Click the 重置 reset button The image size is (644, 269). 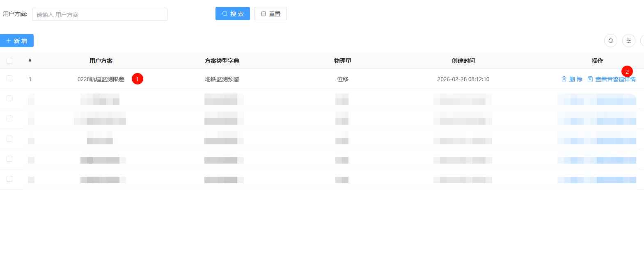270,14
